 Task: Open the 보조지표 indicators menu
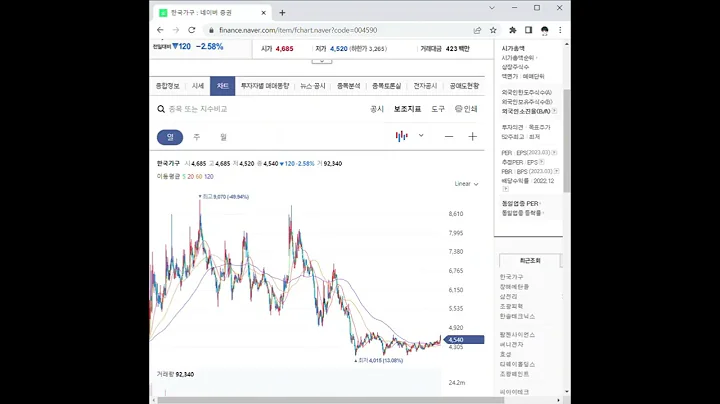pos(407,109)
